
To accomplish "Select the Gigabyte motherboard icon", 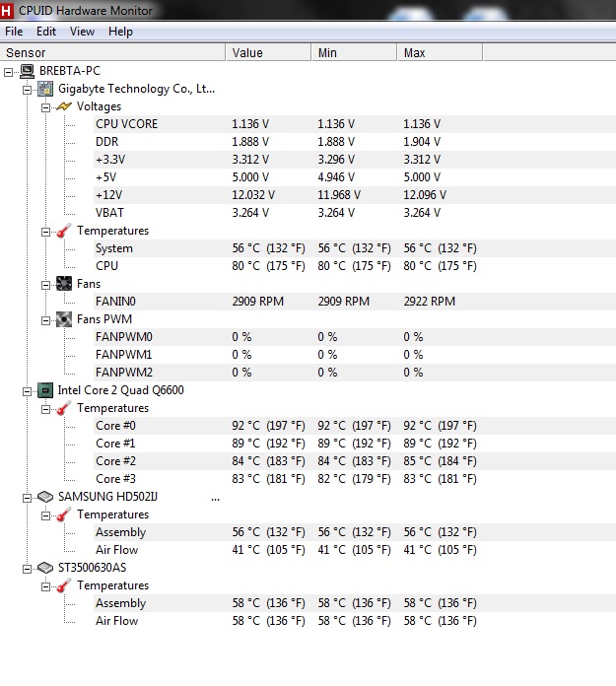I will coord(45,89).
